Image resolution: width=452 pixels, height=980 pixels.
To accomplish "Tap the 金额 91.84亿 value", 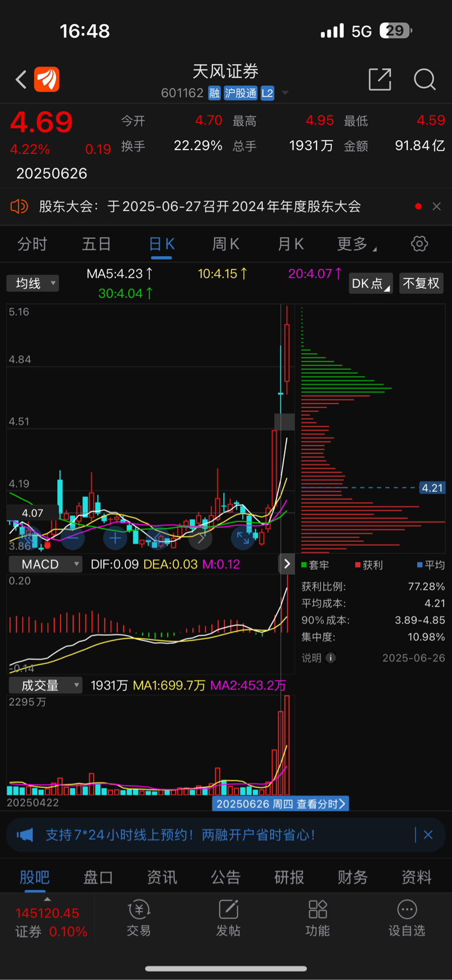I will point(420,145).
